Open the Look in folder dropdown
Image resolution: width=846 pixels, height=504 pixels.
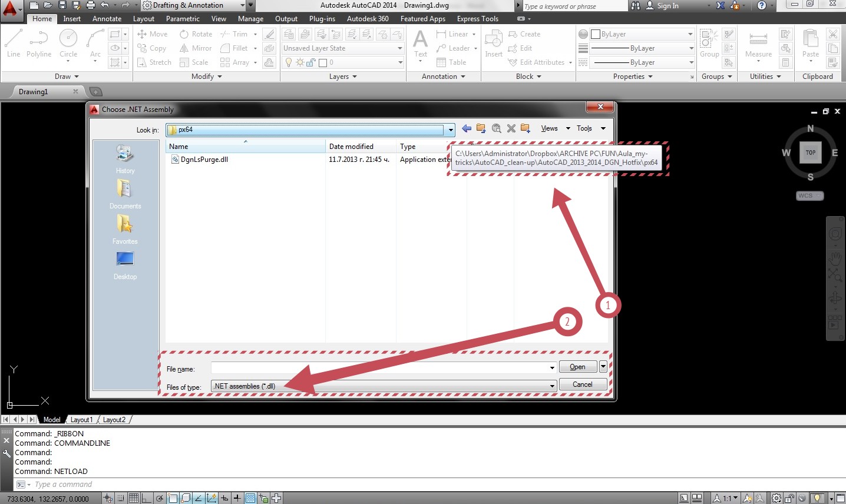tap(451, 130)
